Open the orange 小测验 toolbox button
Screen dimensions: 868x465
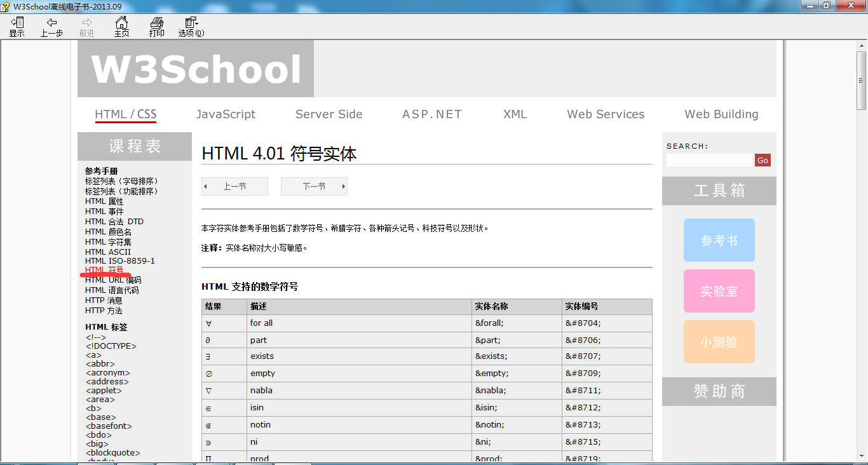coord(719,342)
